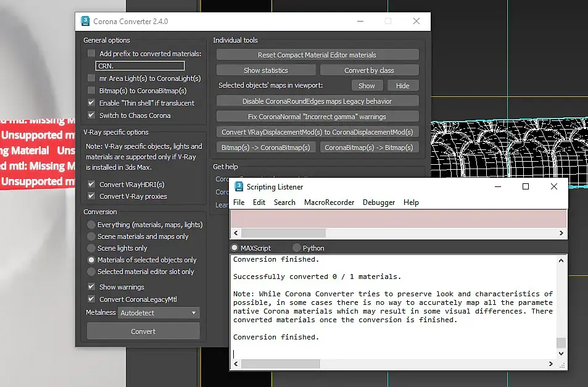The width and height of the screenshot is (588, 387).
Task: Click listener output scroll down arrow
Action: (x=561, y=353)
